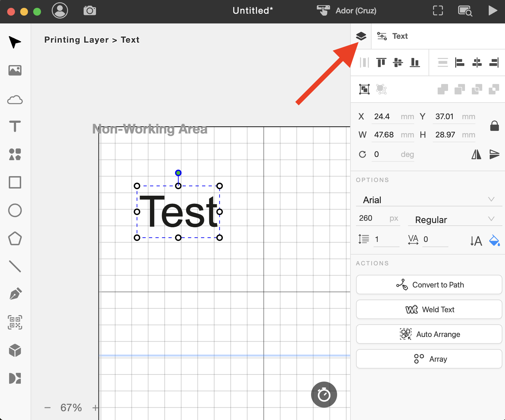Open the Arial font family dropdown

tap(429, 200)
